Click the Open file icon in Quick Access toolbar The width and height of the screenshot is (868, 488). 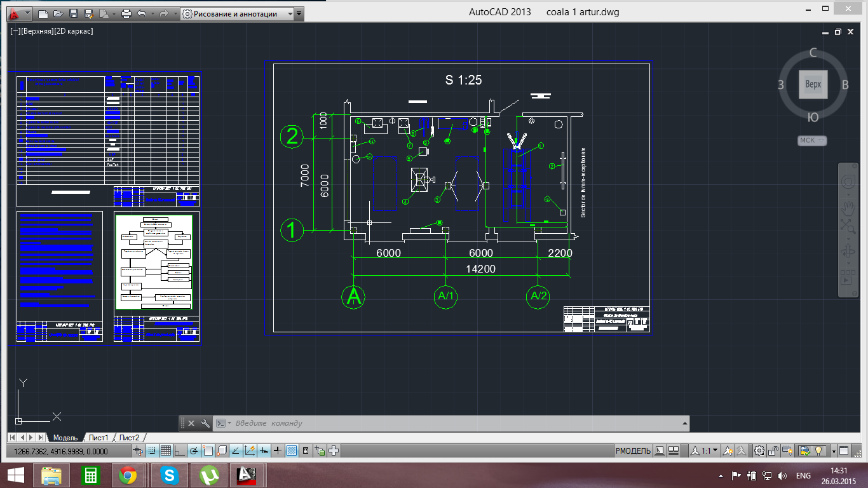[x=58, y=13]
